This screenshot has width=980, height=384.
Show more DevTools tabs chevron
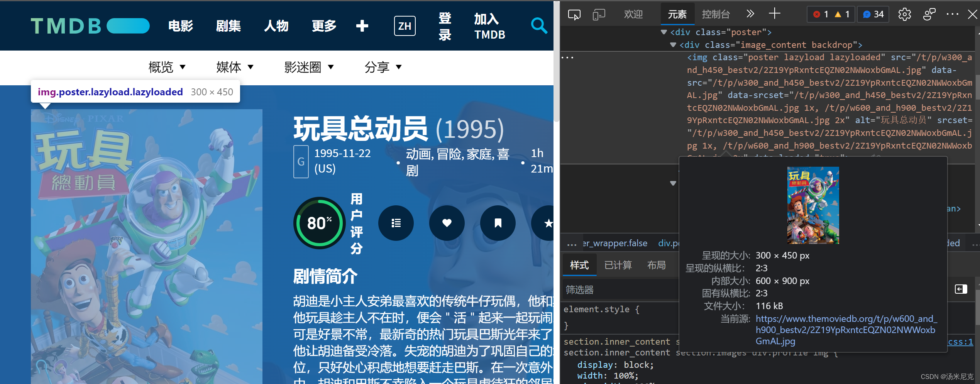pos(750,14)
